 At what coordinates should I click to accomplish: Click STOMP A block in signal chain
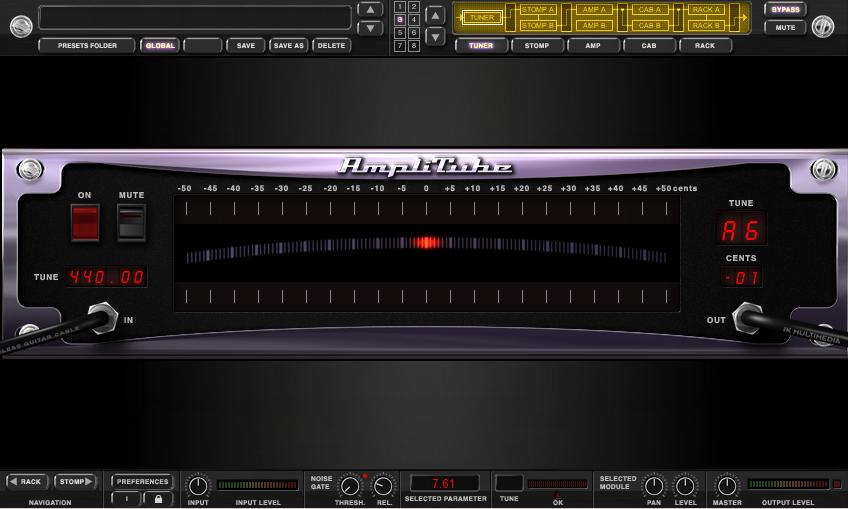tap(538, 10)
